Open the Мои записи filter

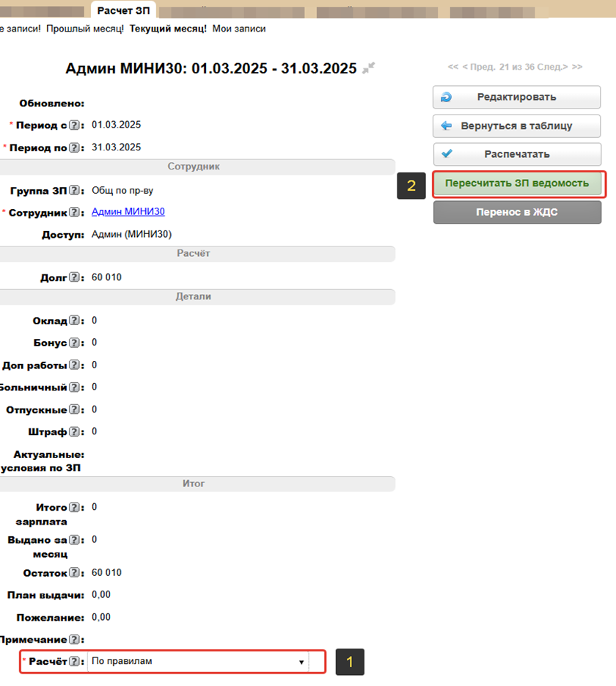(239, 29)
